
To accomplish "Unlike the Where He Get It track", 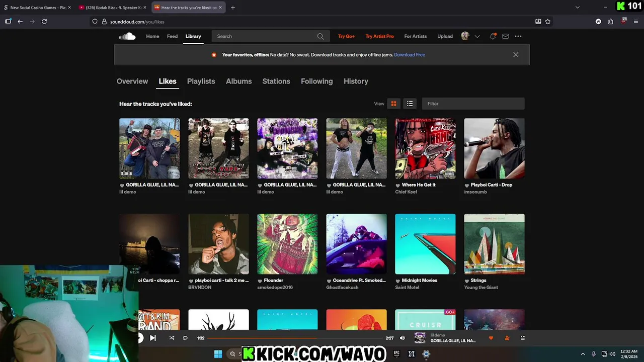I will (397, 185).
